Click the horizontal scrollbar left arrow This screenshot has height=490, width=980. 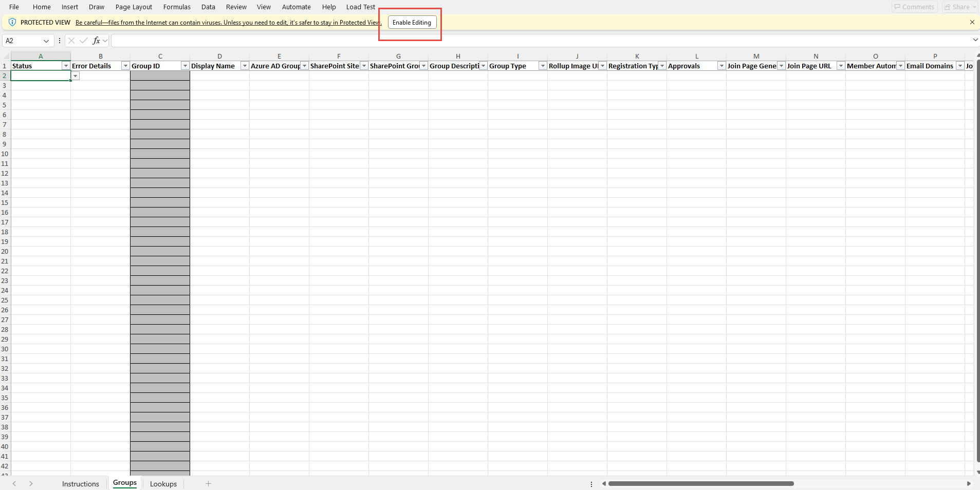[x=604, y=483]
